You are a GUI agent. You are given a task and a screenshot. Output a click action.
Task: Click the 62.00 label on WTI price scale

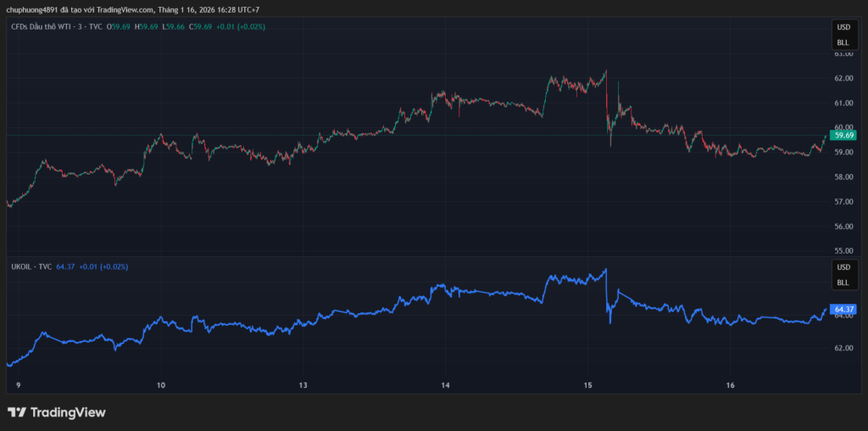tap(843, 79)
